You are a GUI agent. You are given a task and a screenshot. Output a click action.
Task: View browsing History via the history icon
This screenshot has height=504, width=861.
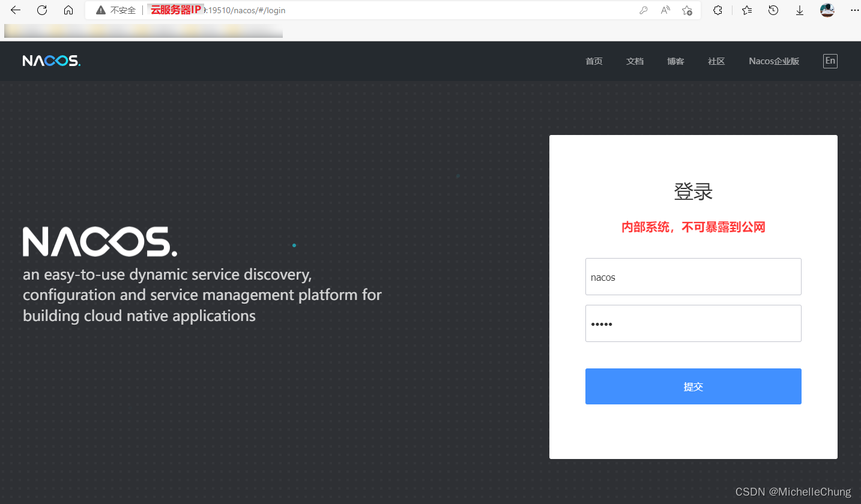773,10
